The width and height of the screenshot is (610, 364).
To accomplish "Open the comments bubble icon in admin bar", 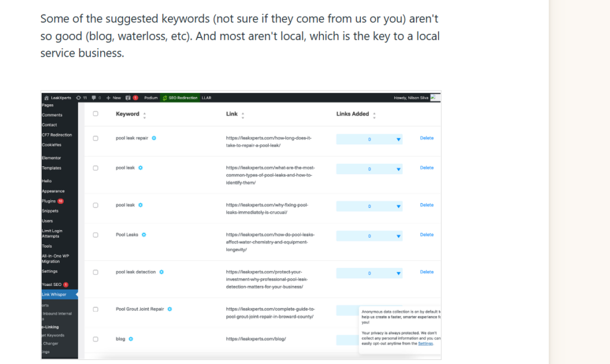I will click(x=94, y=98).
